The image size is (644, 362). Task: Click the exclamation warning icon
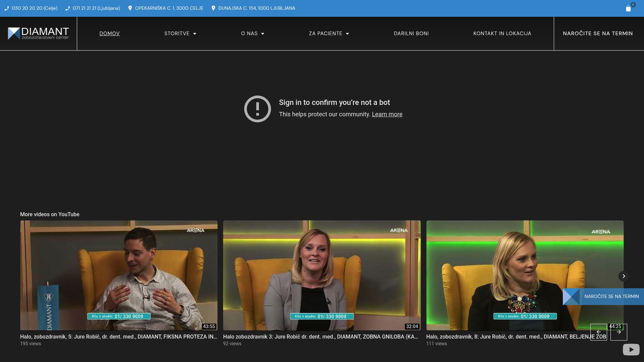(257, 109)
